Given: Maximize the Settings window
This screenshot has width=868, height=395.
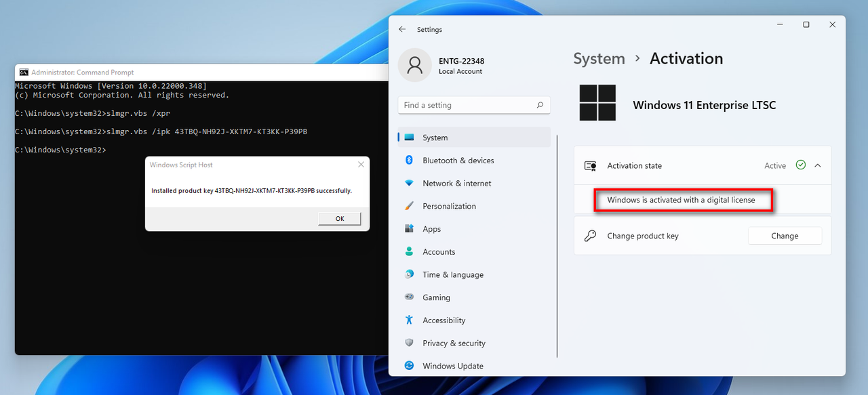Looking at the screenshot, I should 806,25.
